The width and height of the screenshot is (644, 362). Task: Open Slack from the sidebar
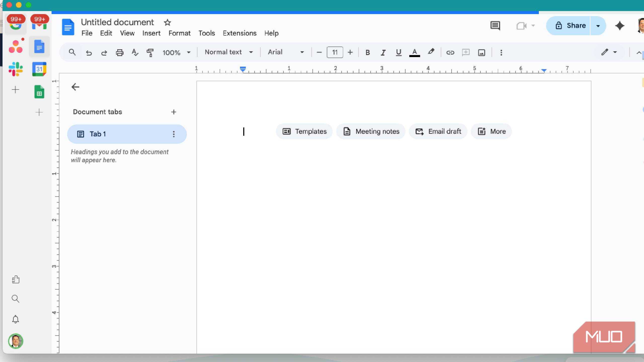pos(16,69)
